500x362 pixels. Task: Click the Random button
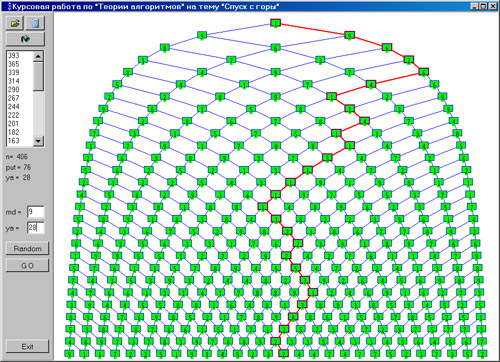click(x=27, y=249)
